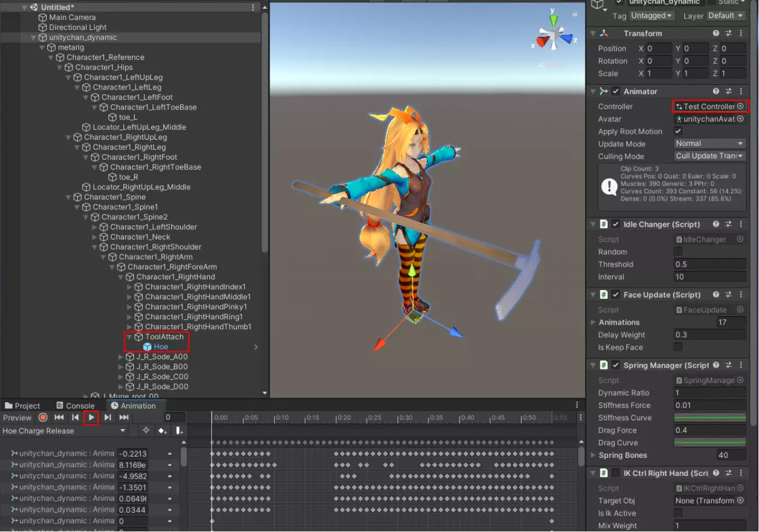This screenshot has width=759, height=532.
Task: Click the green Y axis cone on scene gizmo
Action: [x=553, y=22]
